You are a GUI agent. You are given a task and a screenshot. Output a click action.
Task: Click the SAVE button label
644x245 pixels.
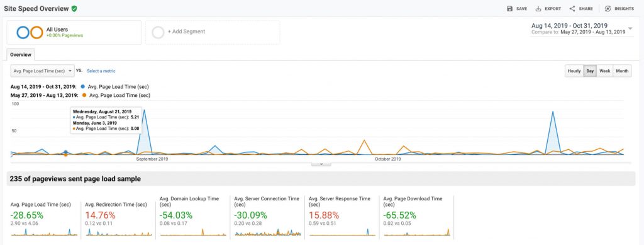pyautogui.click(x=521, y=9)
